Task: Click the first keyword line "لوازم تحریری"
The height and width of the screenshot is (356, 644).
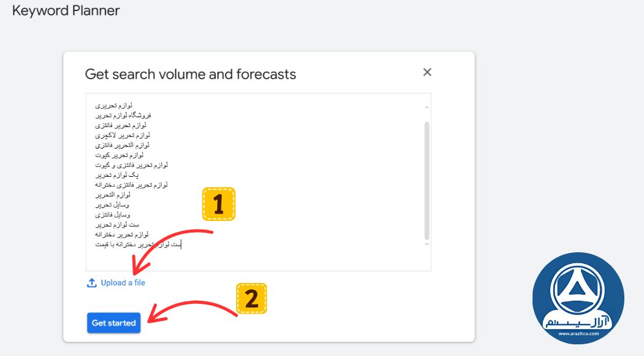Action: [x=114, y=106]
